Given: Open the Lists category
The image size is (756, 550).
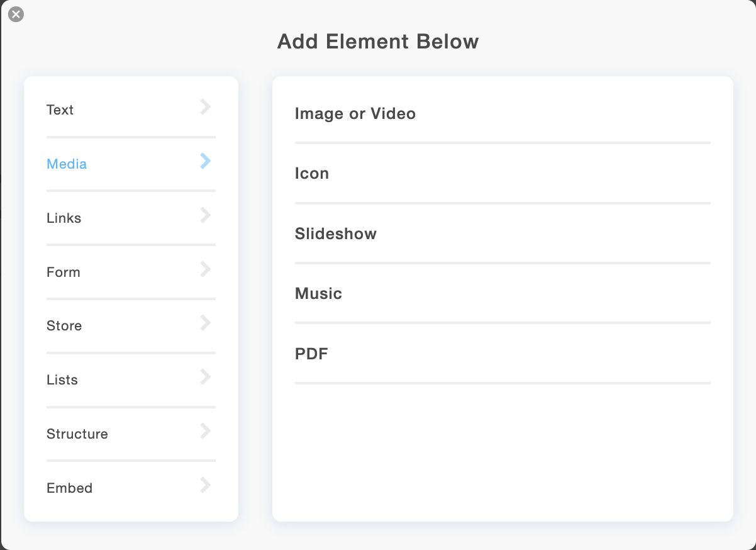Looking at the screenshot, I should pyautogui.click(x=62, y=380).
